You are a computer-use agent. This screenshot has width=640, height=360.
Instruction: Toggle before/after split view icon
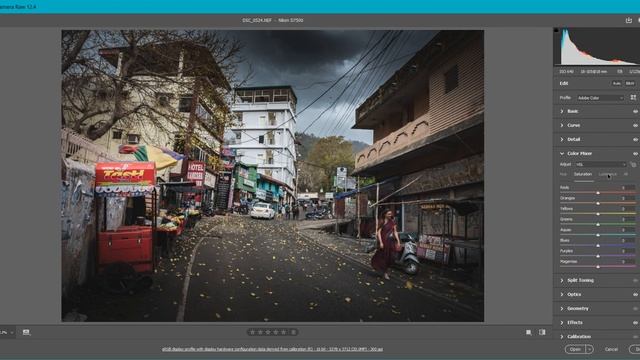[542, 332]
